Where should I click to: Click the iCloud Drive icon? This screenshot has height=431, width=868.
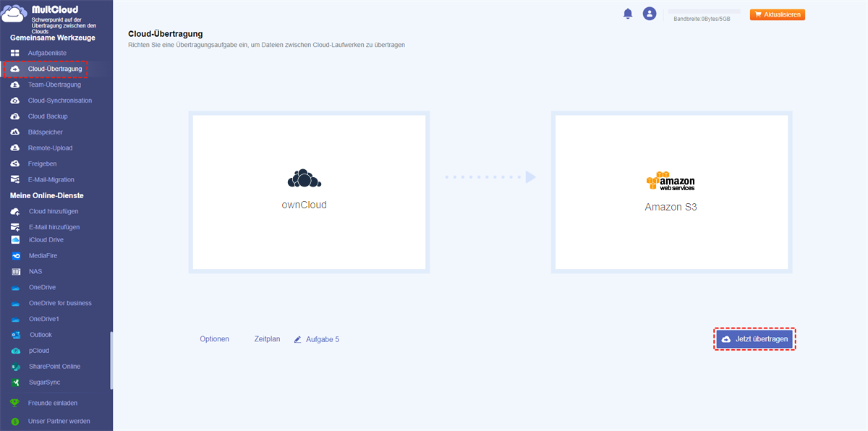click(x=15, y=239)
